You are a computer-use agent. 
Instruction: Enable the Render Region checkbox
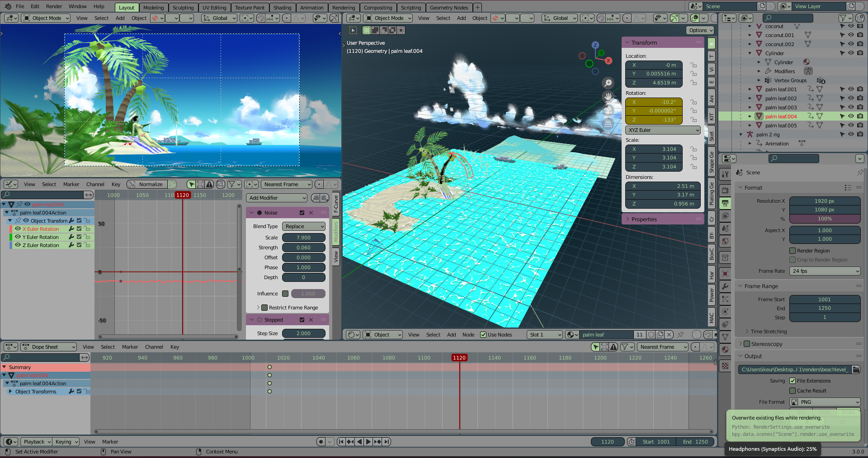pyautogui.click(x=793, y=251)
